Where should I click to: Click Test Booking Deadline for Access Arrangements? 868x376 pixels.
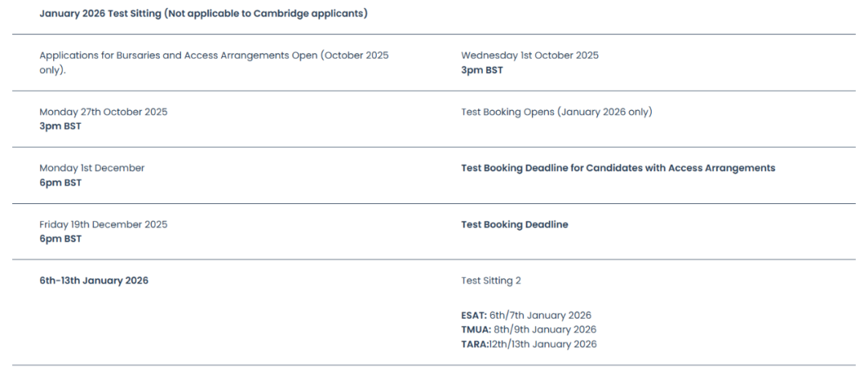pyautogui.click(x=618, y=169)
